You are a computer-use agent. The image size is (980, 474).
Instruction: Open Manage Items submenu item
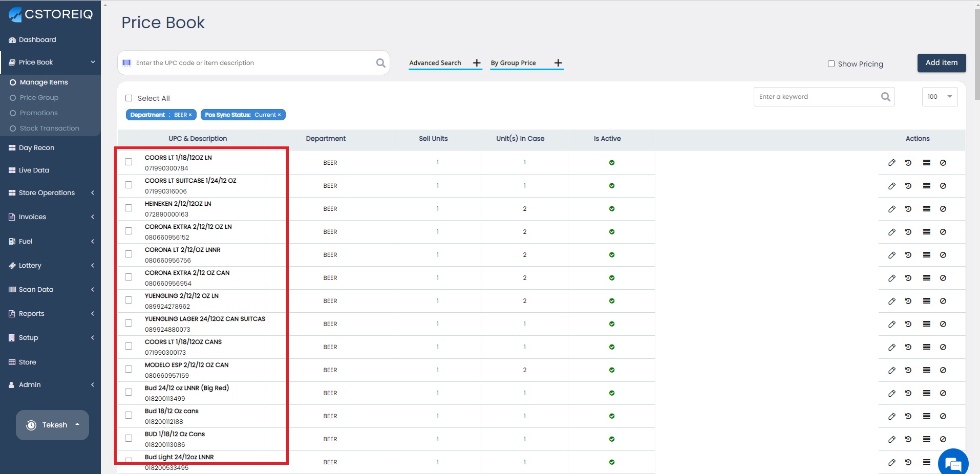44,82
